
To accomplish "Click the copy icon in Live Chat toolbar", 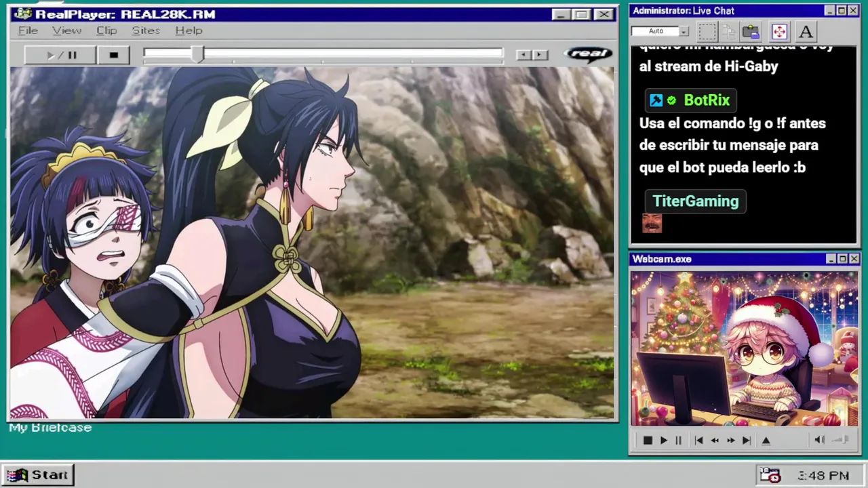I will 729,31.
